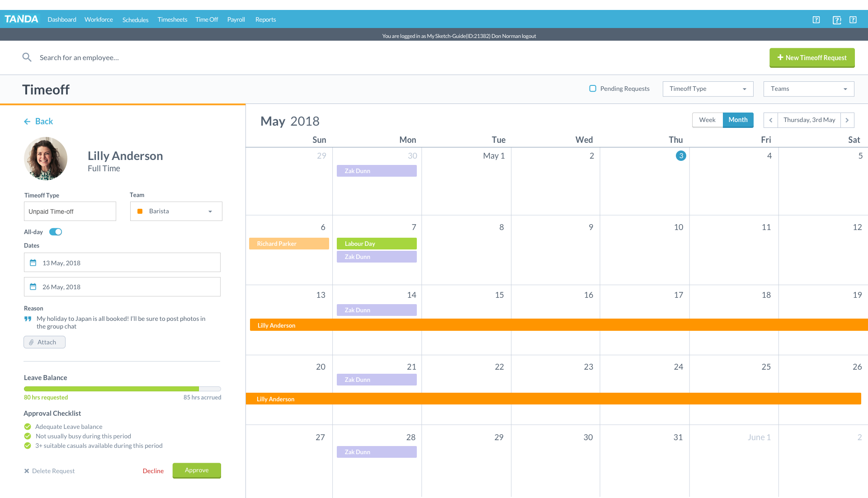Open the Schedules menu
The width and height of the screenshot is (868, 498).
(x=135, y=20)
